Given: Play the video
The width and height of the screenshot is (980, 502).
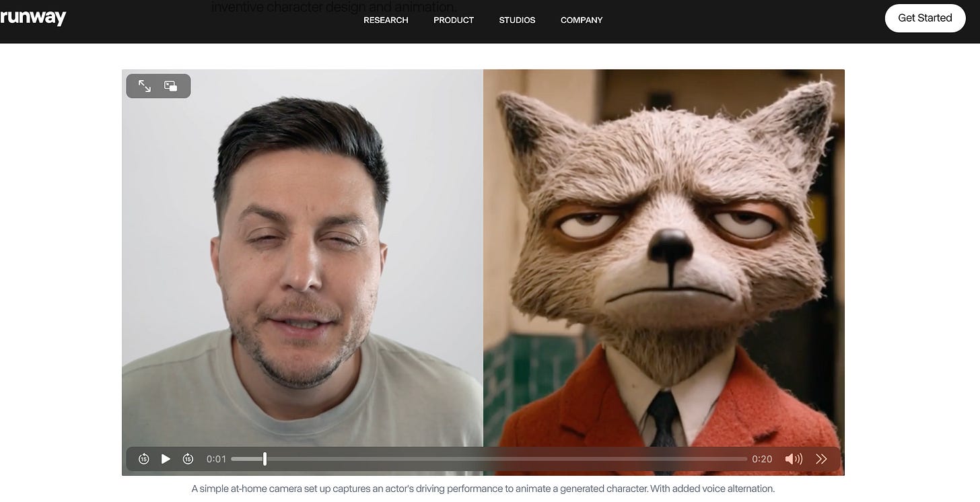Looking at the screenshot, I should pyautogui.click(x=166, y=459).
